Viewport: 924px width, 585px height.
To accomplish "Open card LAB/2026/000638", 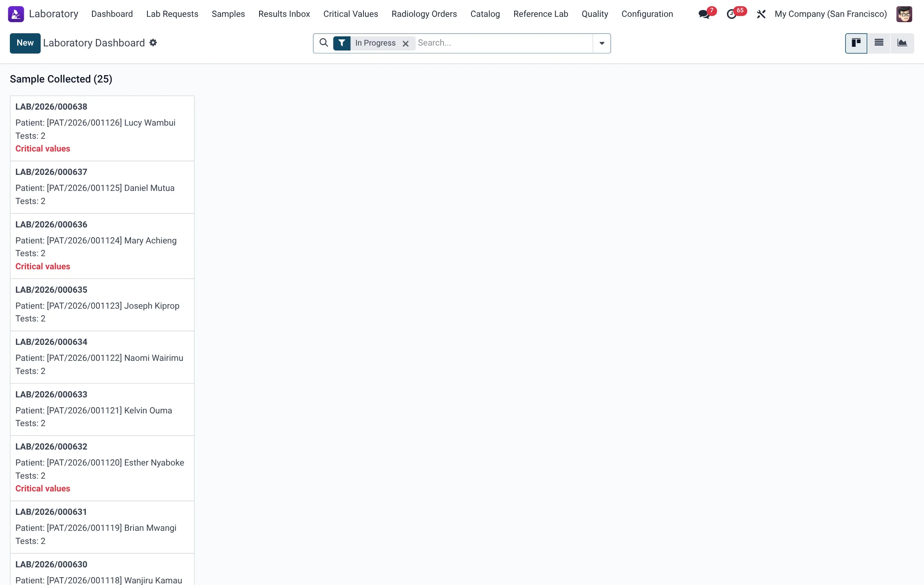I will 102,128.
